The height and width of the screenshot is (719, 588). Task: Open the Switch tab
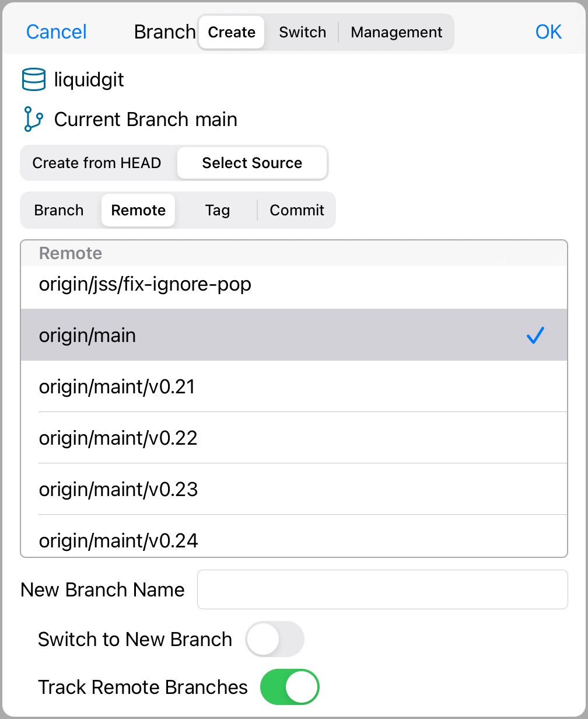pos(302,32)
